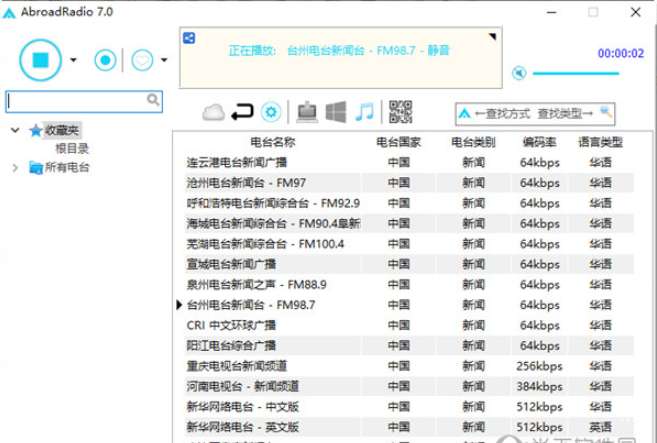The image size is (657, 443).
Task: Click the magnifier icon in the left search box
Action: pos(153,100)
